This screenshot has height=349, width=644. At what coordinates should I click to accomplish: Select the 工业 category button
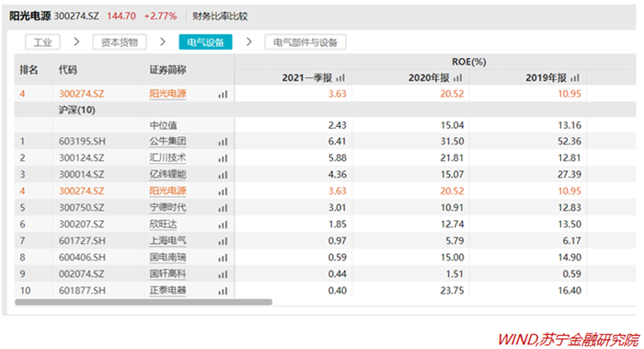coord(42,42)
